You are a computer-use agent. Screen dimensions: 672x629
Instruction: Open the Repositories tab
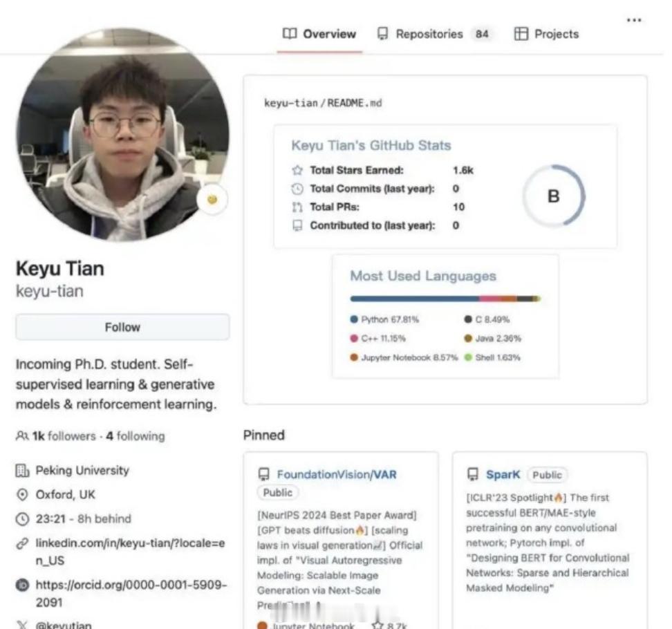click(433, 35)
